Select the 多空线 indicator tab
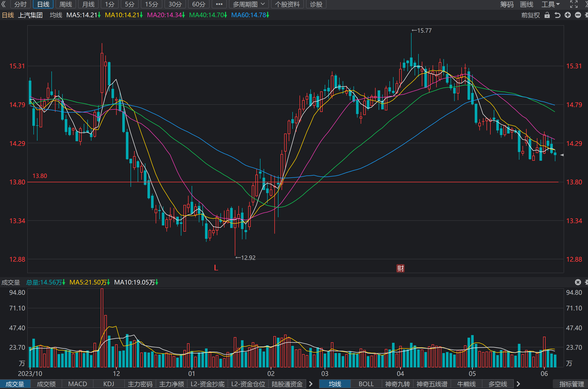Screen dimensions: 588x389 coord(498,384)
